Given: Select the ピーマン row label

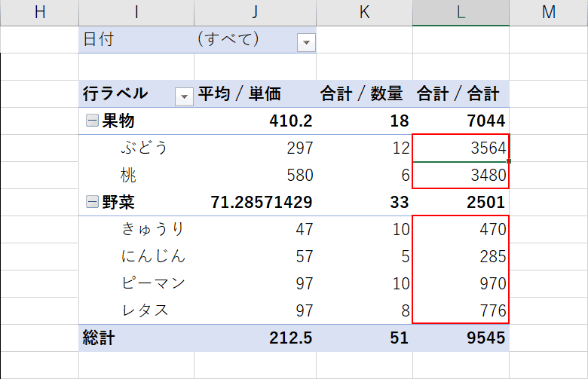Looking at the screenshot, I should (136, 283).
